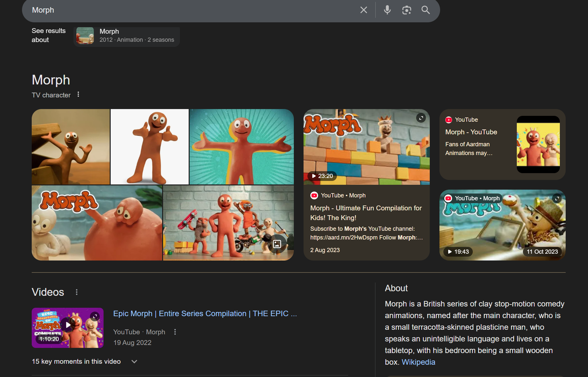The image size is (588, 377).
Task: Expand the 23:20 video preview with the corner icon
Action: 421,118
